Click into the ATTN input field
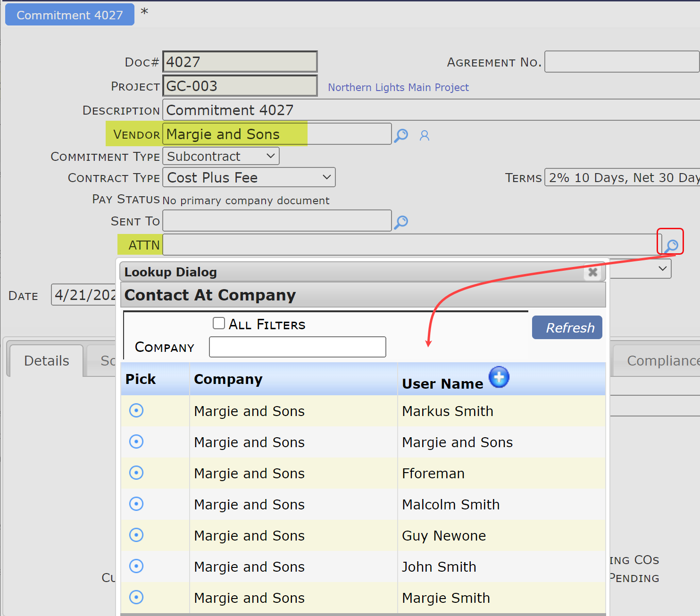 pos(412,245)
